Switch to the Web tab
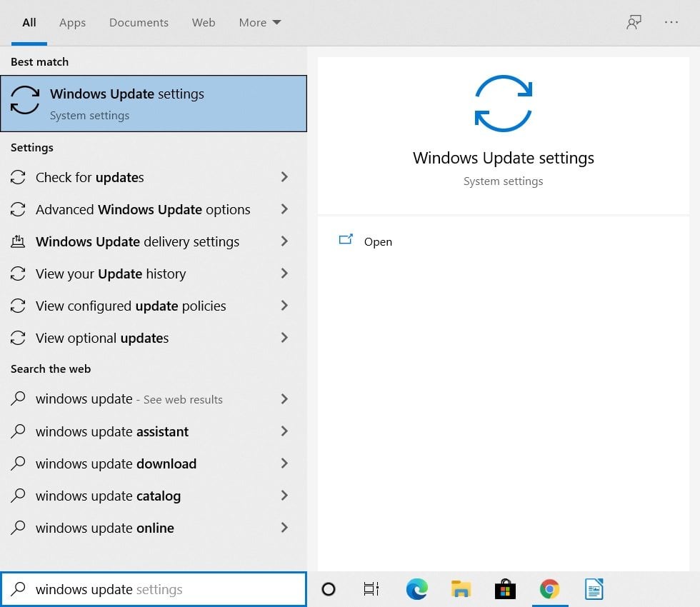The width and height of the screenshot is (700, 607). click(x=204, y=22)
